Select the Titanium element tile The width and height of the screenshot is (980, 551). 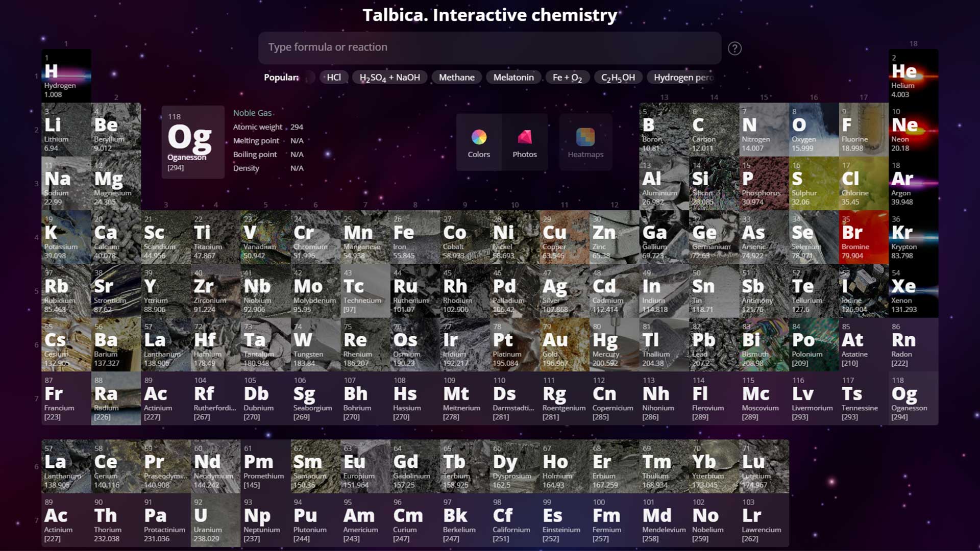(x=216, y=237)
